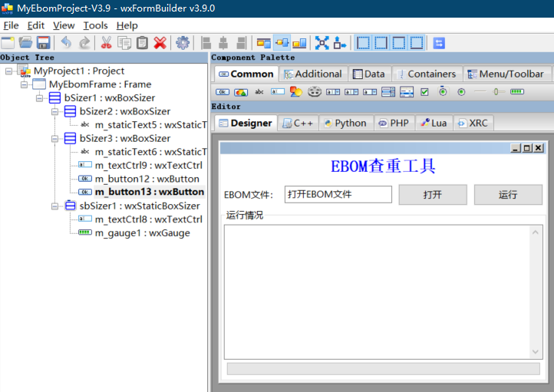Save the project using the floppy icon
Screen dimensions: 554x392
click(x=44, y=43)
